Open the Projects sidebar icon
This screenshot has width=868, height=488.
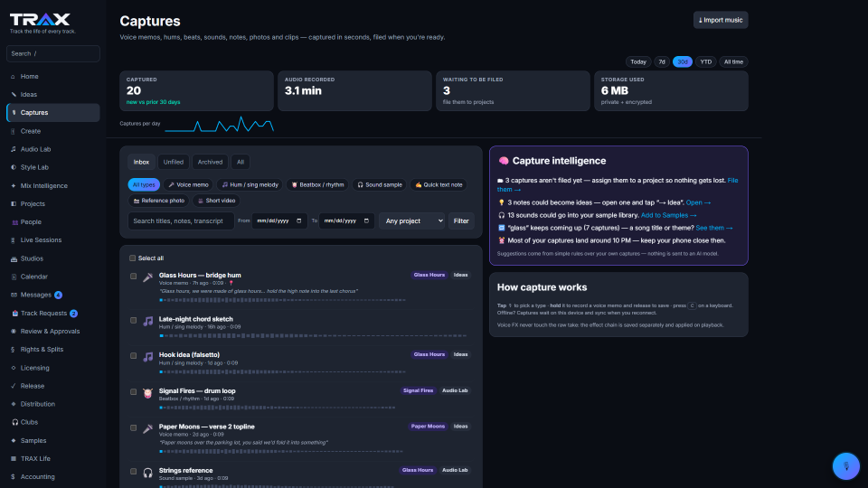pyautogui.click(x=14, y=204)
